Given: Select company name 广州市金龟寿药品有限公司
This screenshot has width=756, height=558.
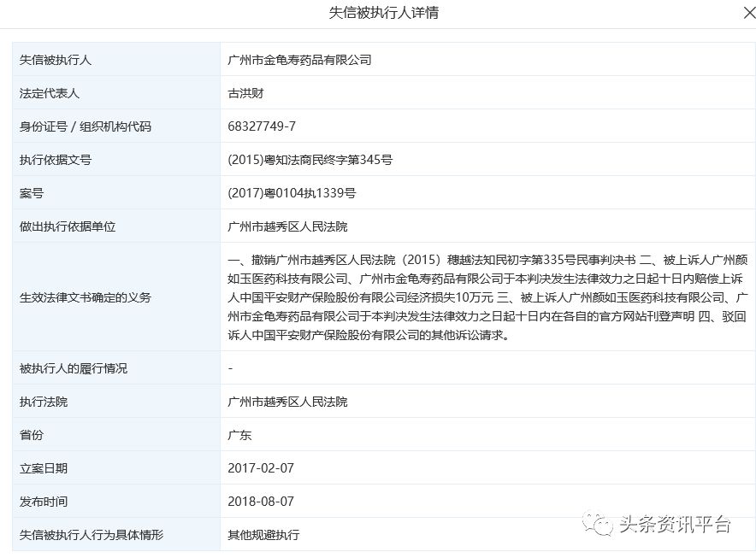Looking at the screenshot, I should (x=299, y=60).
